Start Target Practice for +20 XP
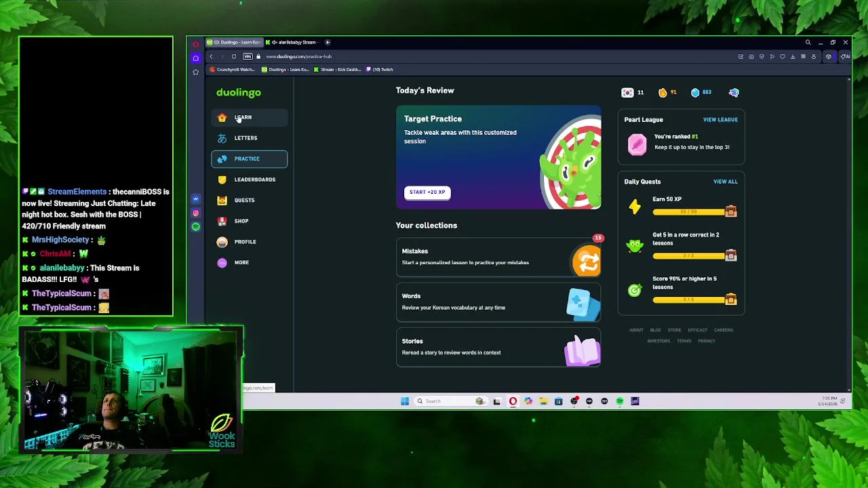This screenshot has width=868, height=488. [x=427, y=192]
